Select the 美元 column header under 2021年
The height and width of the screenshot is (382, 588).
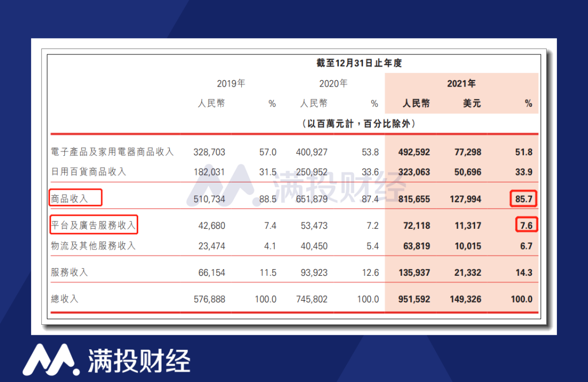pos(472,104)
